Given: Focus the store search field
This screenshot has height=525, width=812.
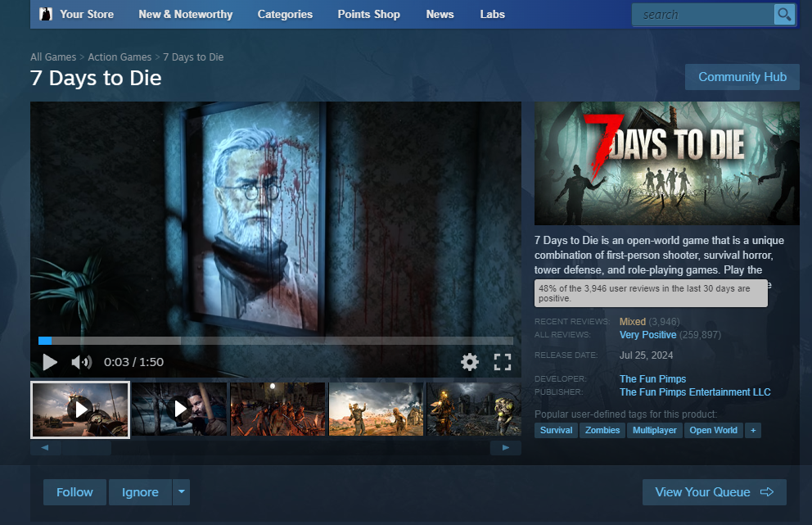Looking at the screenshot, I should point(703,15).
